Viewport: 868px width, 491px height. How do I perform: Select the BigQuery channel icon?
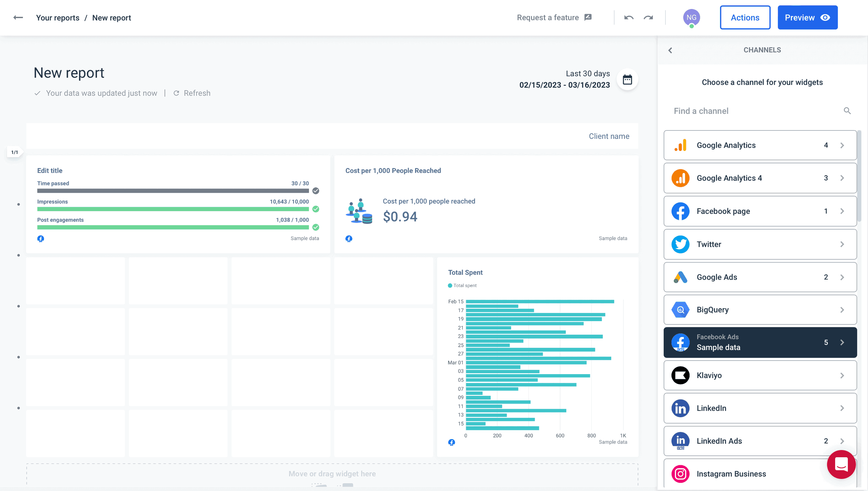(x=681, y=310)
